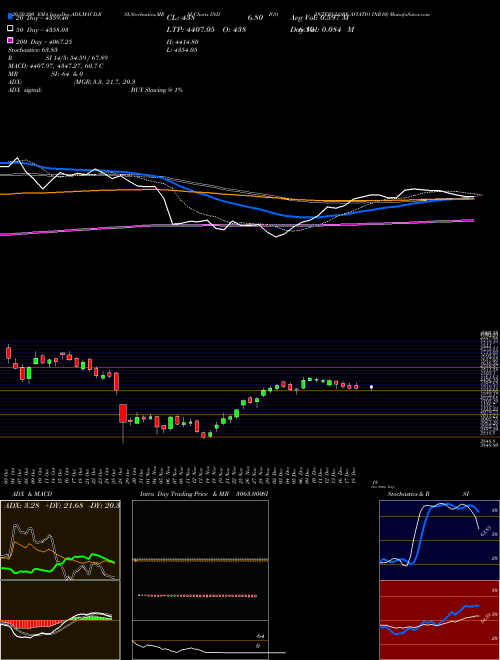Select the 50 Day average value text
Viewport: 500px width, 660px height.
point(42,30)
